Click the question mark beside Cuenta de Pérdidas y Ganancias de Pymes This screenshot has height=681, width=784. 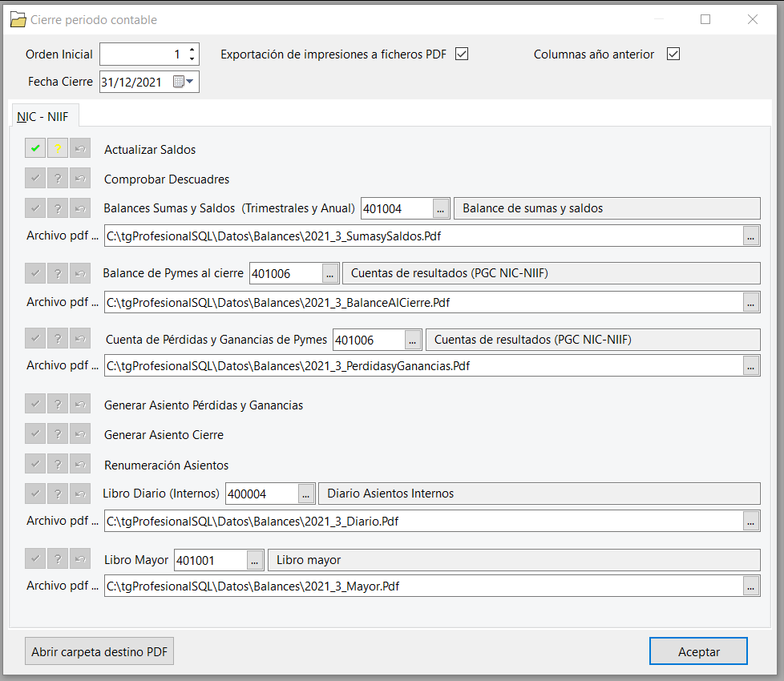(58, 339)
